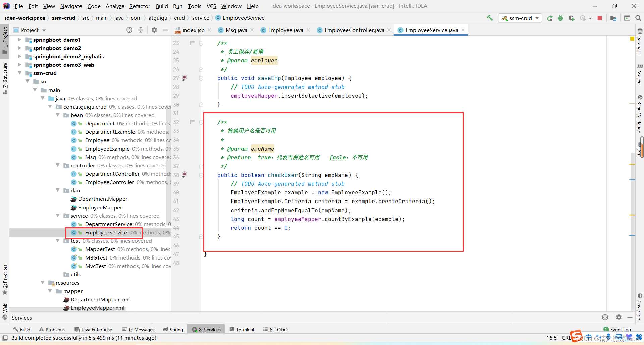Viewport: 644px width, 345px height.
Task: Locate opened file in Project tree
Action: pos(129,30)
